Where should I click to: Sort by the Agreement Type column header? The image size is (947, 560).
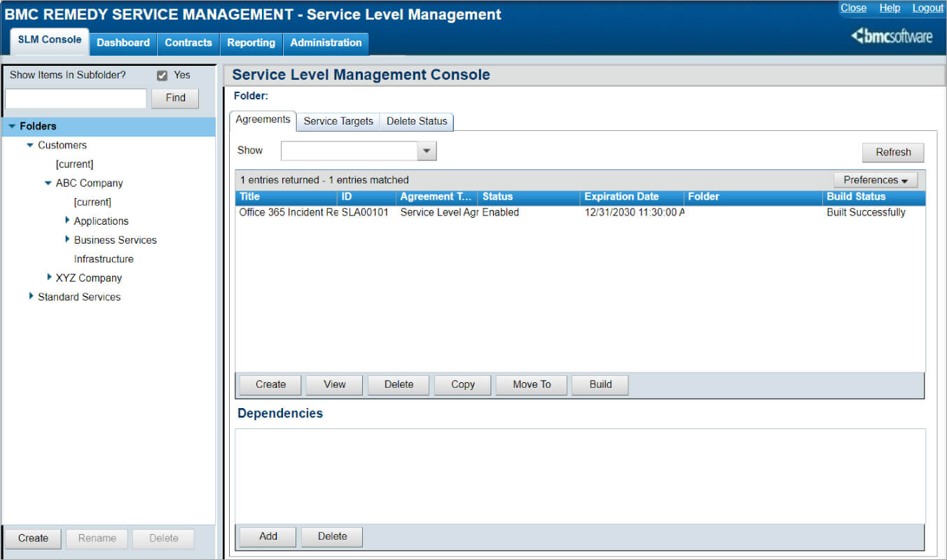tap(437, 197)
